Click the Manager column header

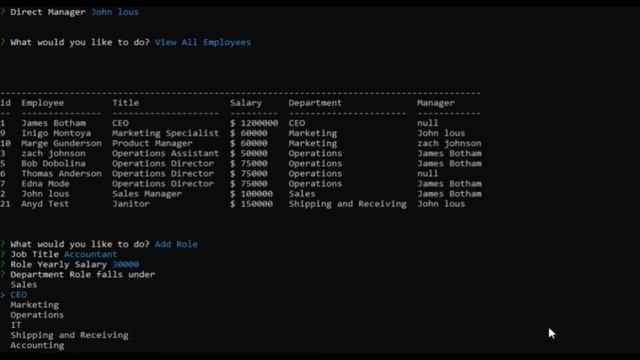(x=436, y=103)
